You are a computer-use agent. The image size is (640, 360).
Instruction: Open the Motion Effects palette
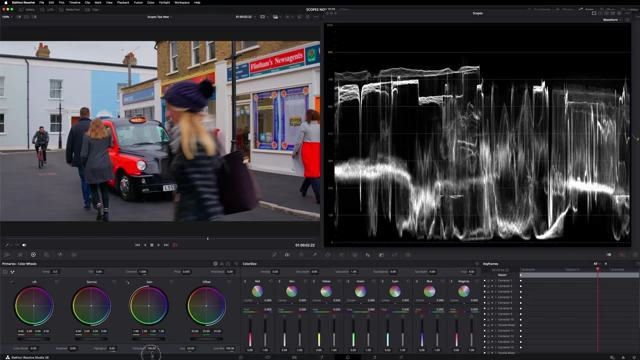coord(74,255)
